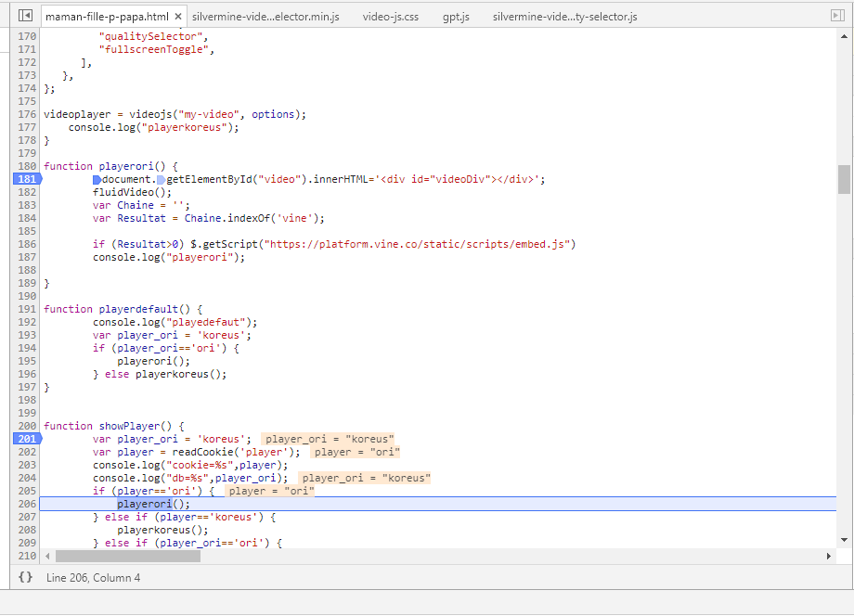The image size is (854, 616).
Task: Click the highlighted playerori call on line 206
Action: [x=145, y=504]
